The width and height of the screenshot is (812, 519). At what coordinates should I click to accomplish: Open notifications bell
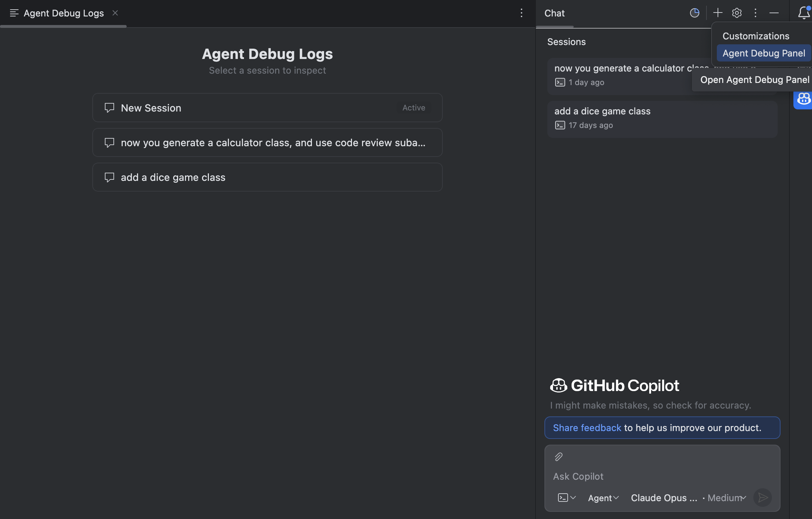tap(804, 13)
